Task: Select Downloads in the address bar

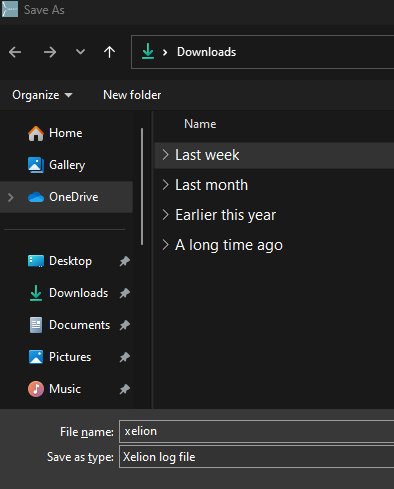Action: pos(206,52)
